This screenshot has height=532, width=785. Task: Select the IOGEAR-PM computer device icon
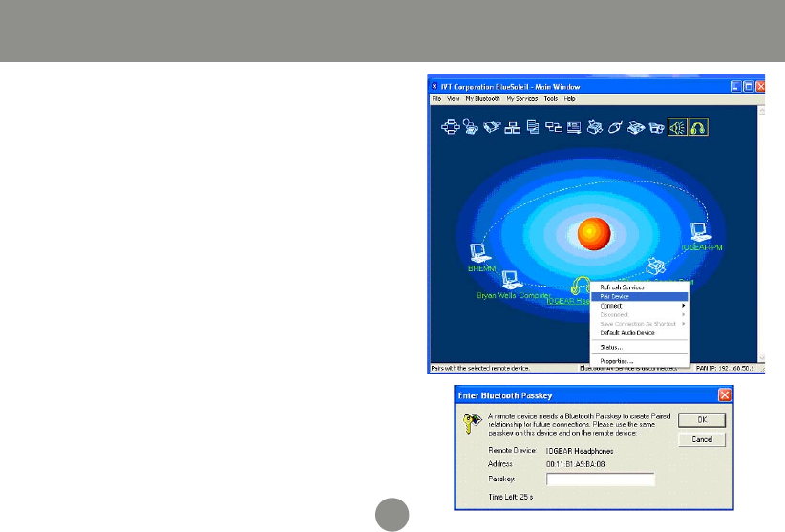[x=700, y=232]
